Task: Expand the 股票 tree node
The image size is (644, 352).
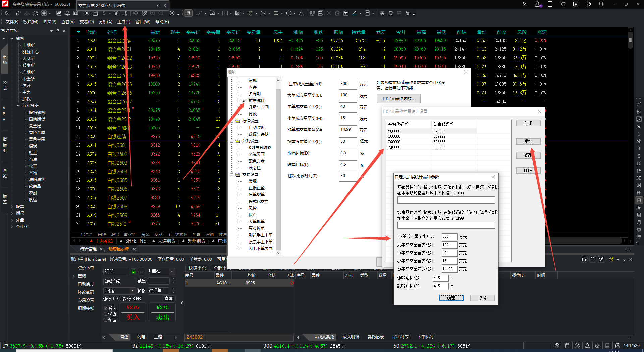Action: click(12, 207)
